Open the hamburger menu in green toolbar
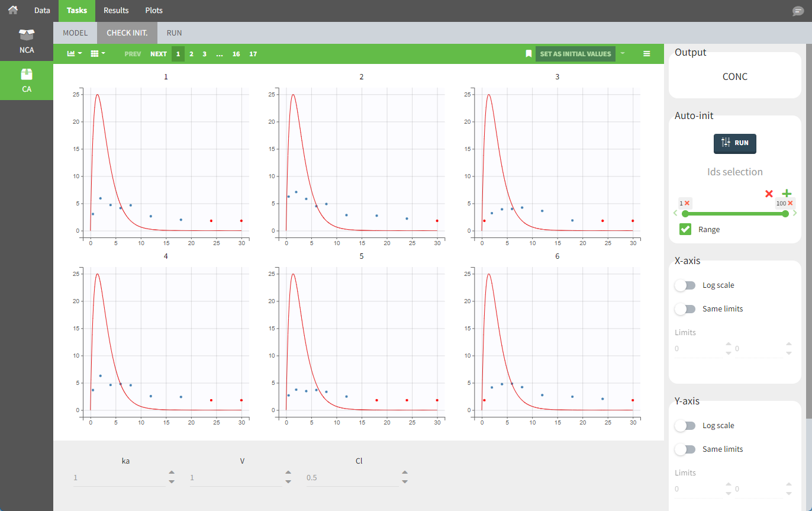 pos(647,54)
